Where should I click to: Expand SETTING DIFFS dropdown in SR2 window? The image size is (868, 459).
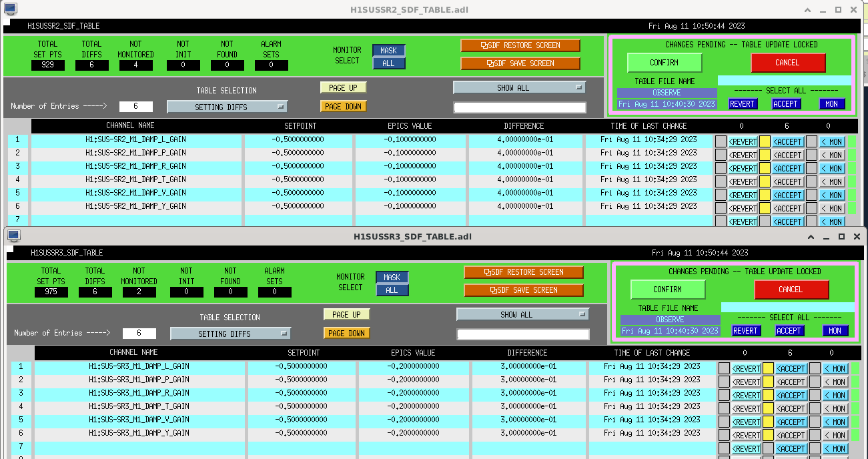pyautogui.click(x=227, y=107)
